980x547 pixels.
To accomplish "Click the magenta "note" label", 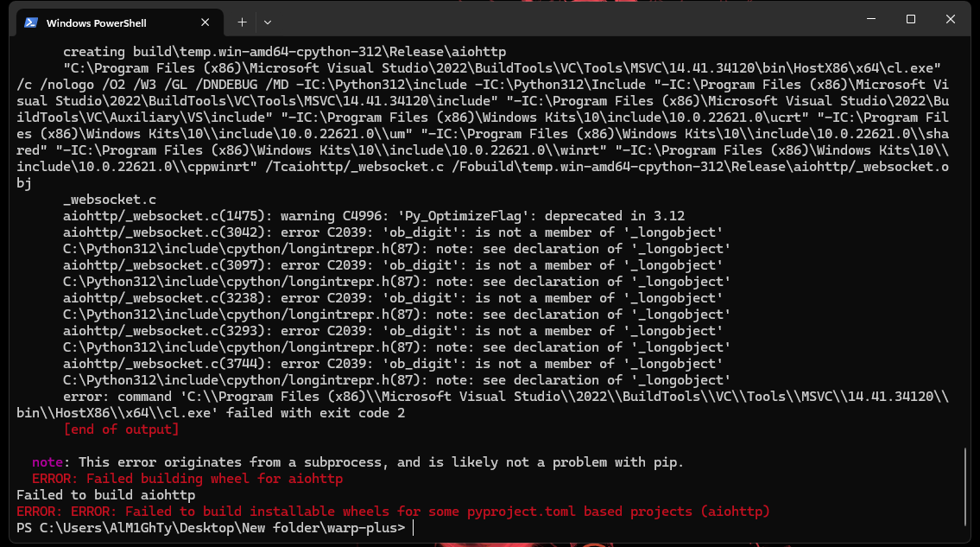I will click(x=47, y=462).
